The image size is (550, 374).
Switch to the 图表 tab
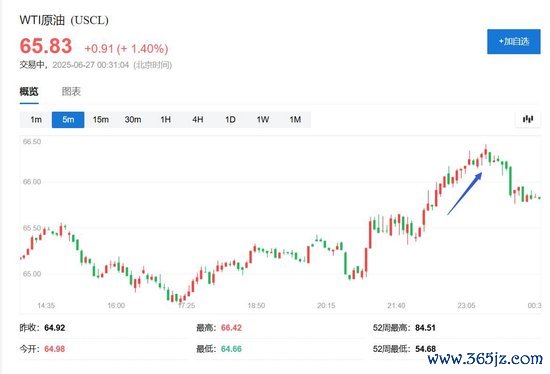click(x=71, y=92)
